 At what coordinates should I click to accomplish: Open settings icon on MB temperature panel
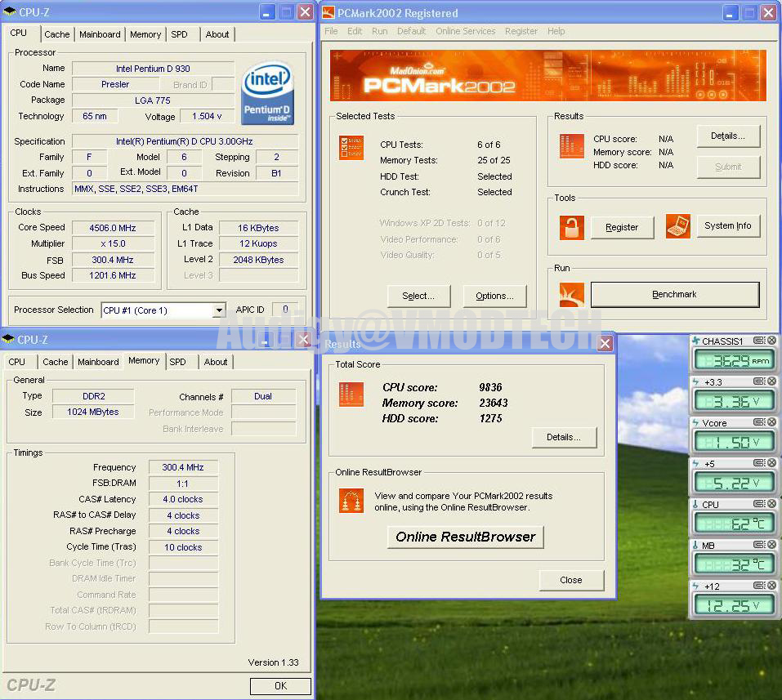tap(759, 545)
